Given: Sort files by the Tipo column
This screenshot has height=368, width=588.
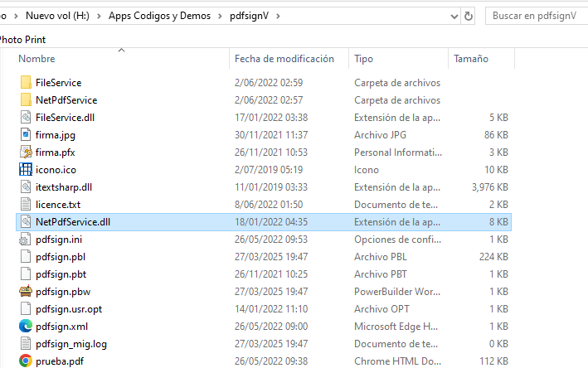Looking at the screenshot, I should (x=363, y=59).
